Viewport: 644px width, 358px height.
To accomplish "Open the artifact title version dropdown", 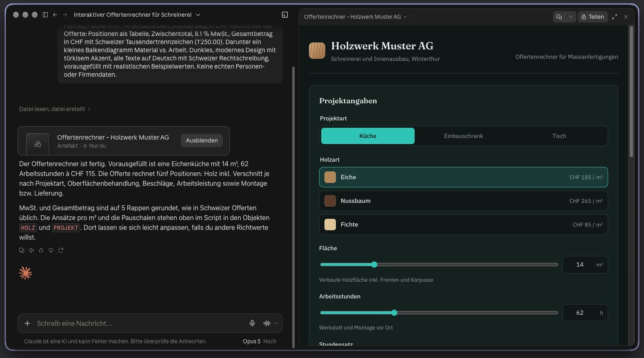I will tap(405, 17).
